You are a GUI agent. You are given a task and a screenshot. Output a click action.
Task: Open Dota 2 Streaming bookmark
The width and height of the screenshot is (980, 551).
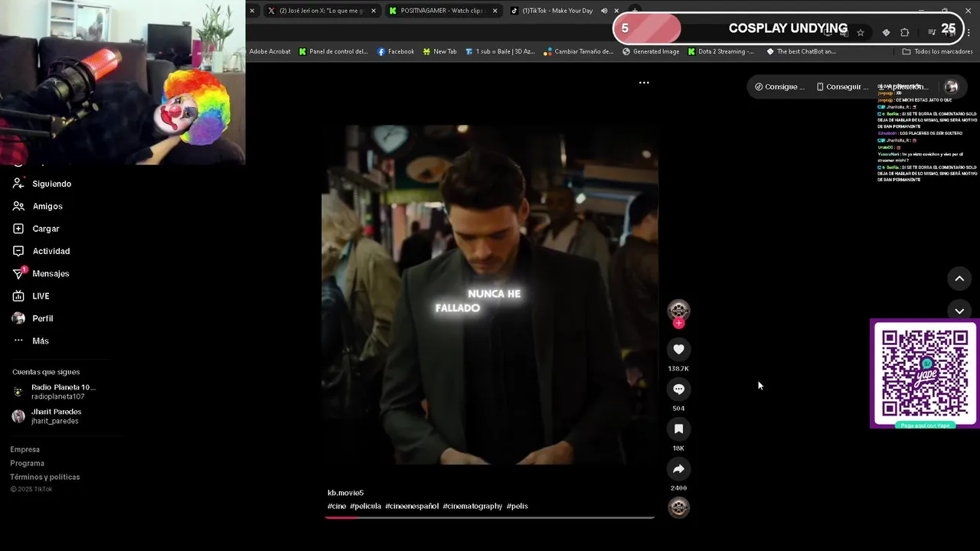[x=720, y=51]
